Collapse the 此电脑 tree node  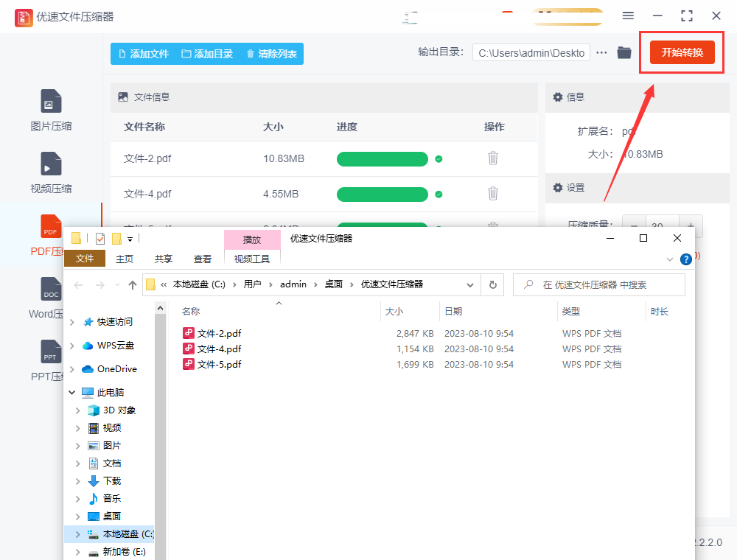72,392
